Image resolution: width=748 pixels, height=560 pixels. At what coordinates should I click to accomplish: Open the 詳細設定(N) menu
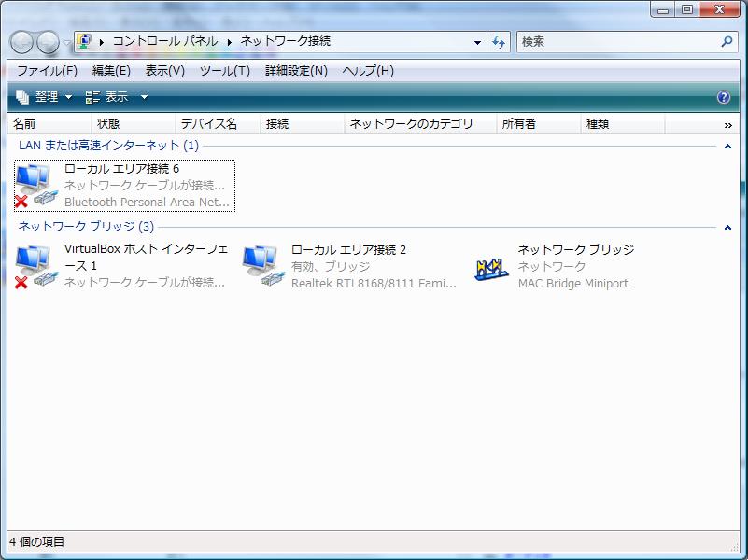[x=296, y=71]
